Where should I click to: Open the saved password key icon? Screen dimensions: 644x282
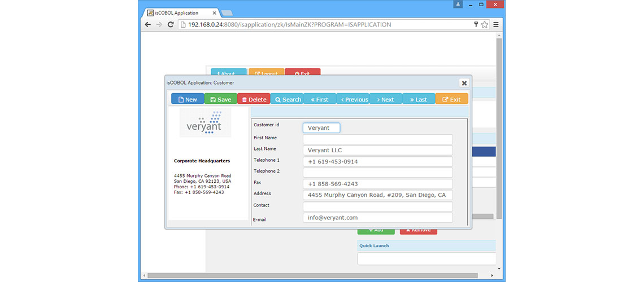click(x=476, y=24)
